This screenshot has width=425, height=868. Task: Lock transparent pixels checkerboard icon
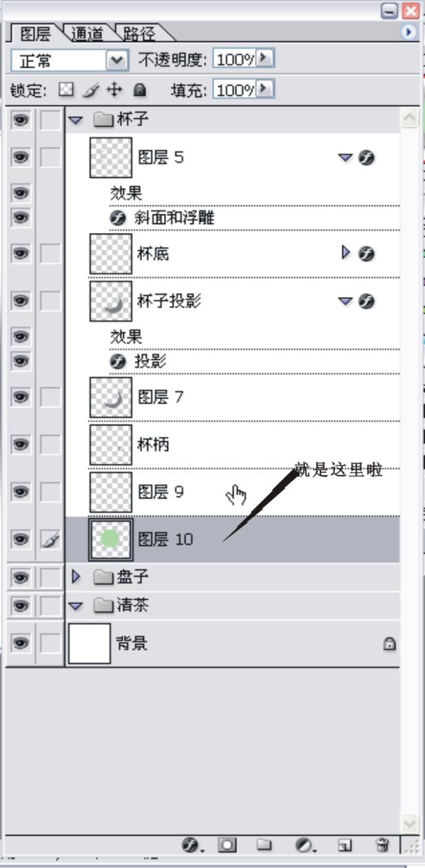click(65, 90)
